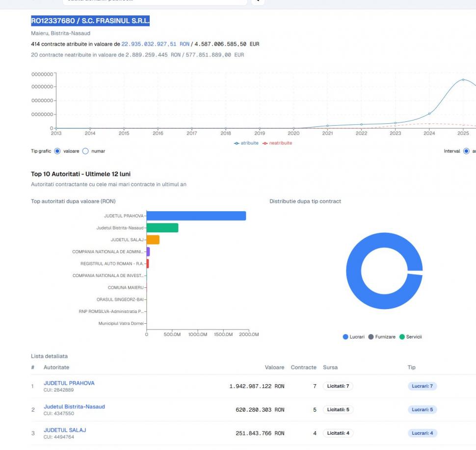Select the 'valoare' chart type radio
The width and height of the screenshot is (476, 450).
(57, 151)
